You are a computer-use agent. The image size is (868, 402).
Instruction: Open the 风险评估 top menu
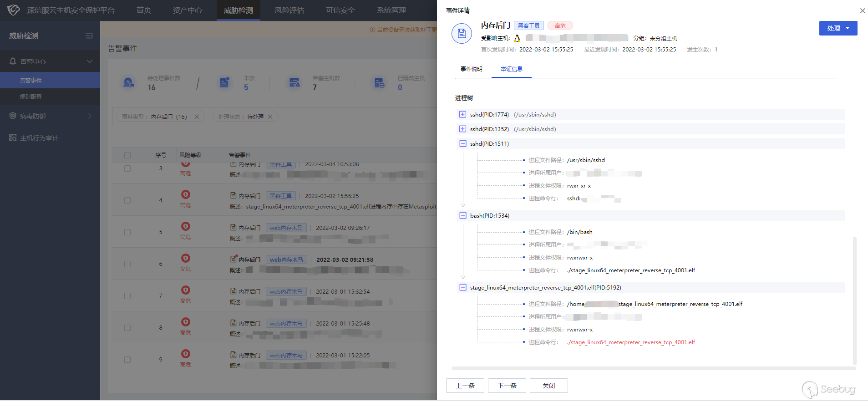coord(289,10)
